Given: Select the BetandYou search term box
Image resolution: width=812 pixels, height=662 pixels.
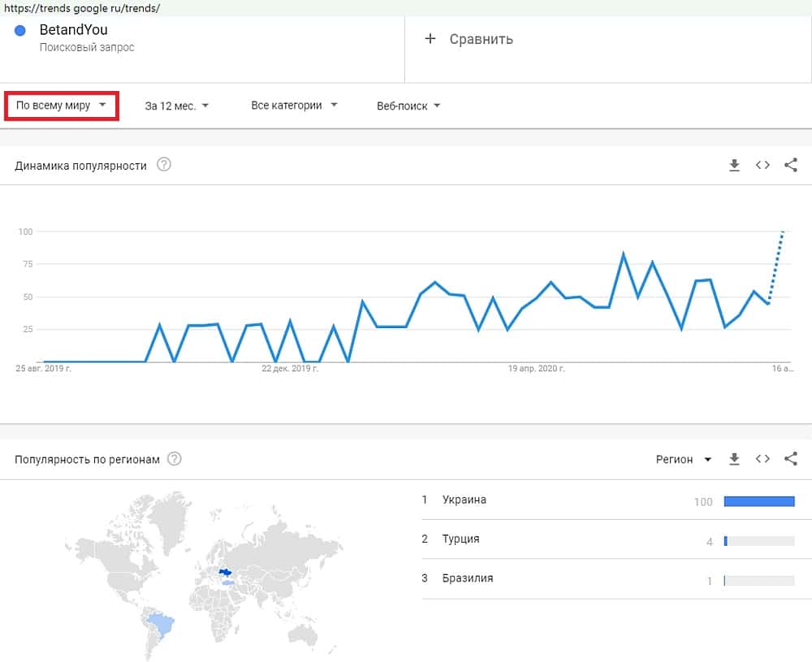Looking at the screenshot, I should [x=203, y=39].
